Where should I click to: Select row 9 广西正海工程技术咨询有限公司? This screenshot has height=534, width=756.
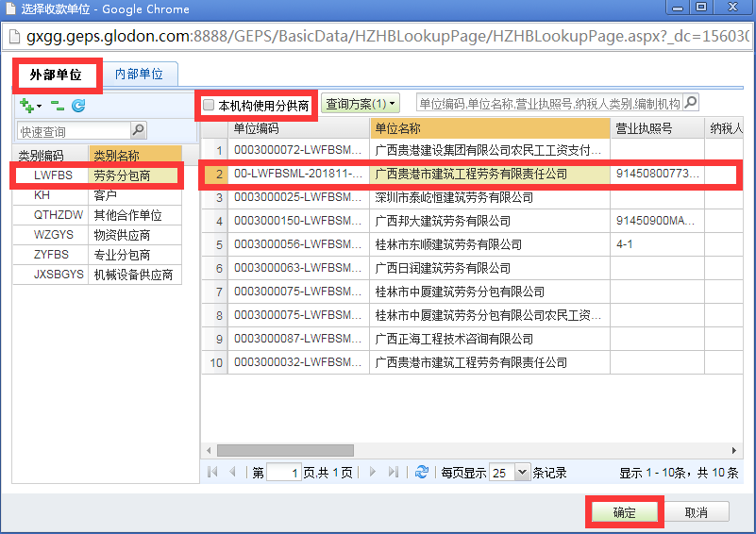pos(472,339)
